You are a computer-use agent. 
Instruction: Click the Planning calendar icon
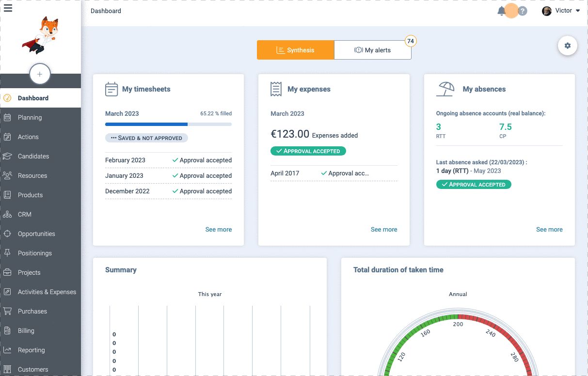[7, 117]
